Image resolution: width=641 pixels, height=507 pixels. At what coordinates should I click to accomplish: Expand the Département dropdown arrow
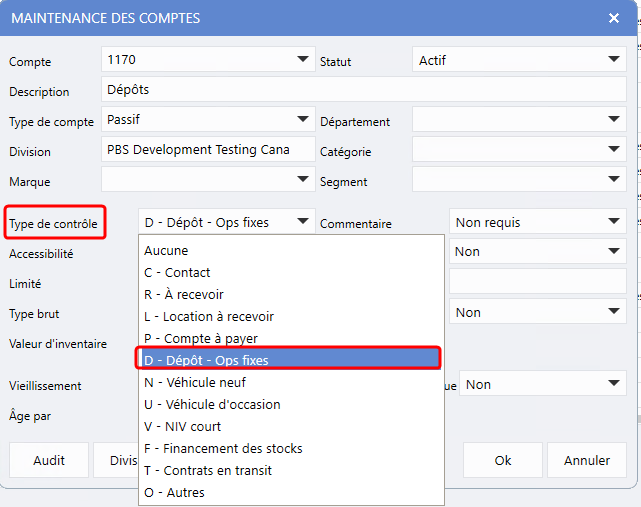pyautogui.click(x=613, y=119)
